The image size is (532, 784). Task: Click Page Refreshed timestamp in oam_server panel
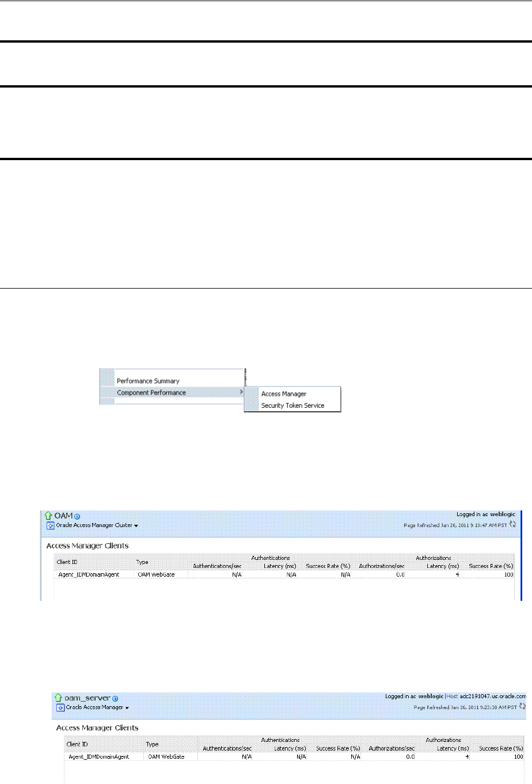(x=466, y=707)
